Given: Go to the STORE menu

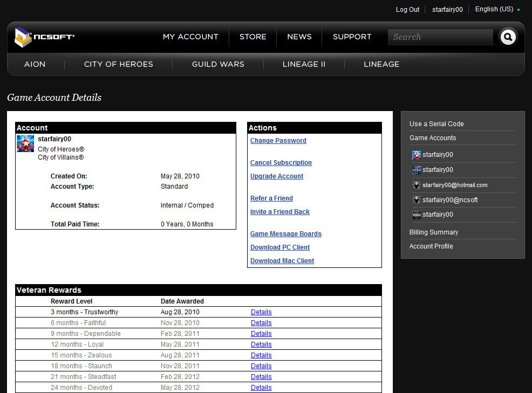Looking at the screenshot, I should [253, 37].
